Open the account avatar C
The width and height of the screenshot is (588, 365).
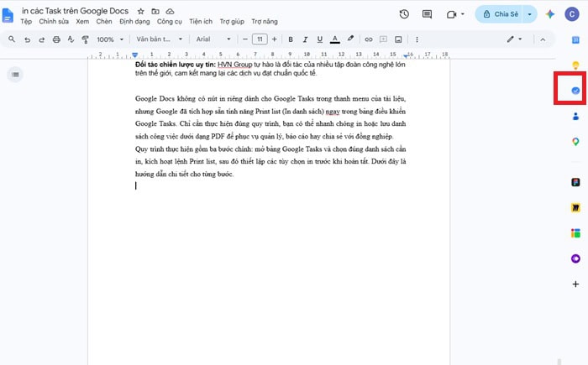pyautogui.click(x=572, y=14)
